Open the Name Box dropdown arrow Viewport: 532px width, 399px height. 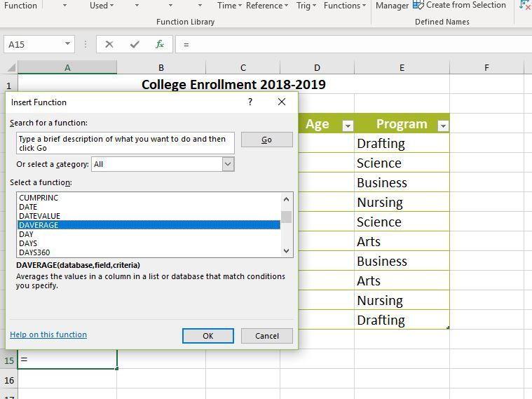(x=68, y=44)
